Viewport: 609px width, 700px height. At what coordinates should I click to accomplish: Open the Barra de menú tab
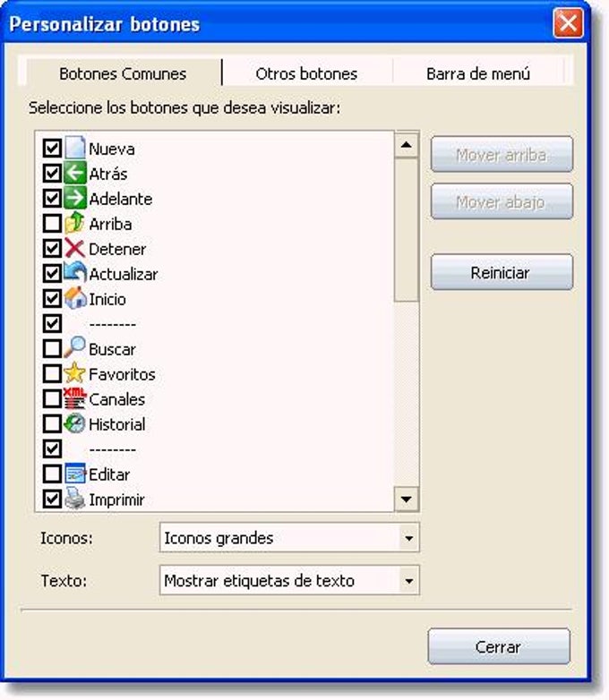[478, 73]
